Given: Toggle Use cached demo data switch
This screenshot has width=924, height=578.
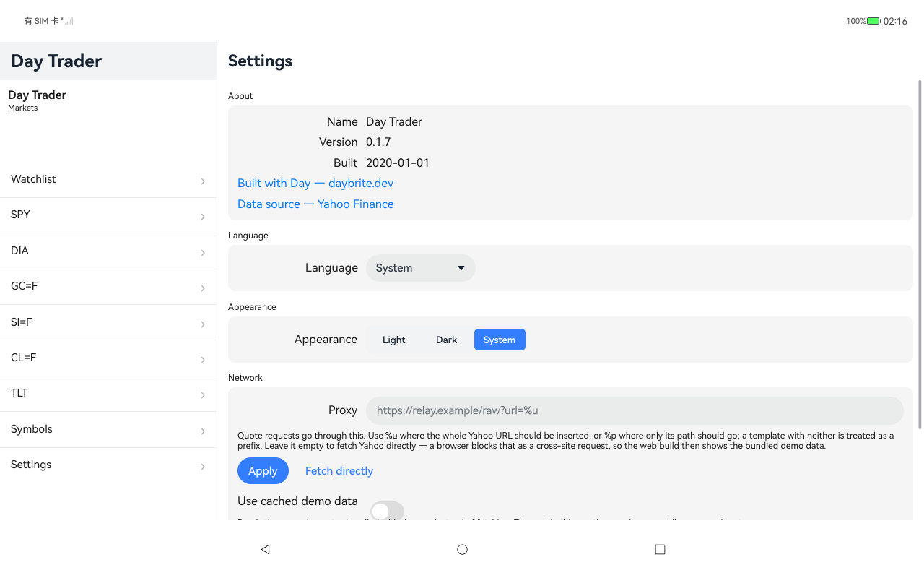Looking at the screenshot, I should [387, 511].
